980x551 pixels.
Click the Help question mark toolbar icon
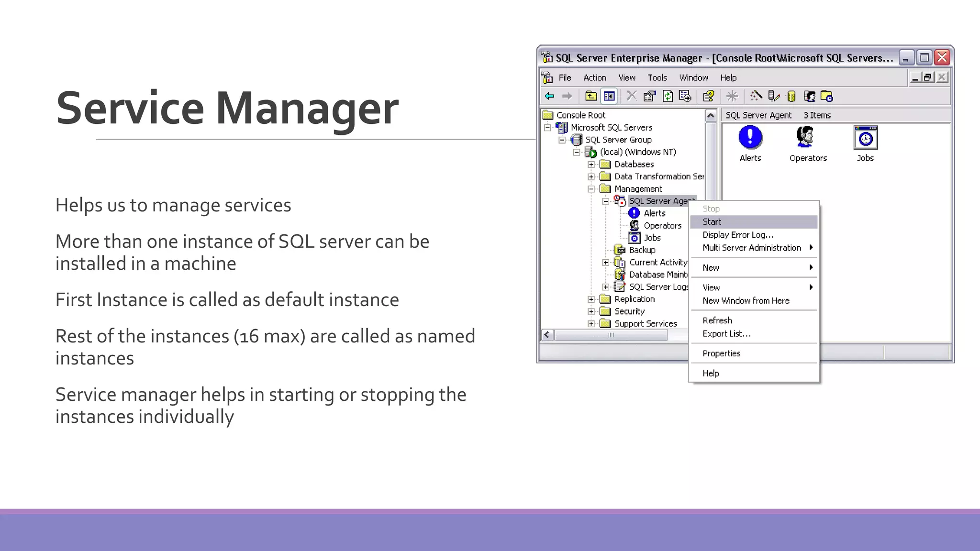[709, 96]
